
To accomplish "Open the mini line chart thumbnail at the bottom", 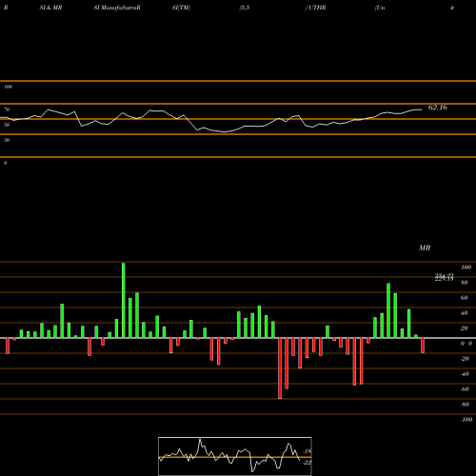I will point(235,456).
